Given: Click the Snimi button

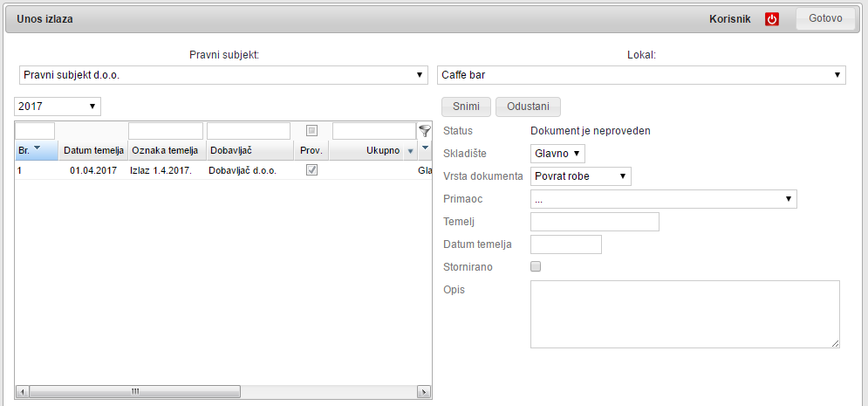Looking at the screenshot, I should coord(467,107).
